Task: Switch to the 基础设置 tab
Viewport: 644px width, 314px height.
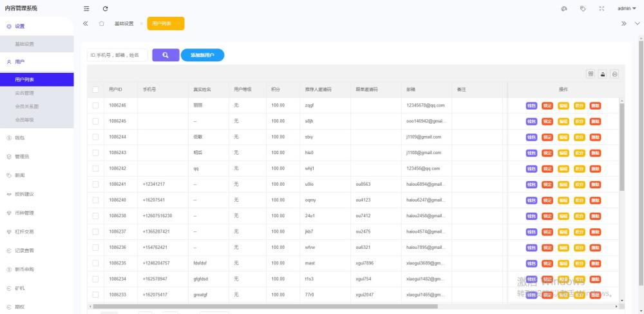Action: (x=124, y=23)
